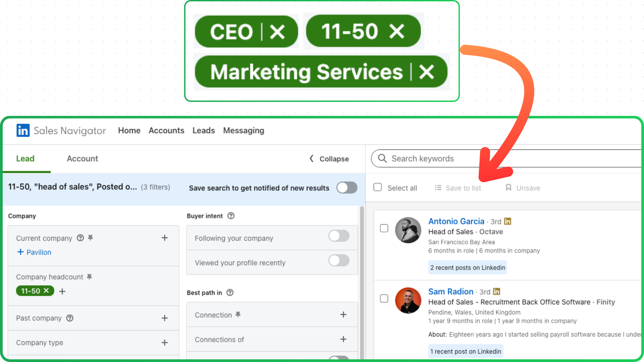Viewport: 644px width, 362px height.
Task: Click the filter panel scrollbar
Action: pyautogui.click(x=362, y=283)
